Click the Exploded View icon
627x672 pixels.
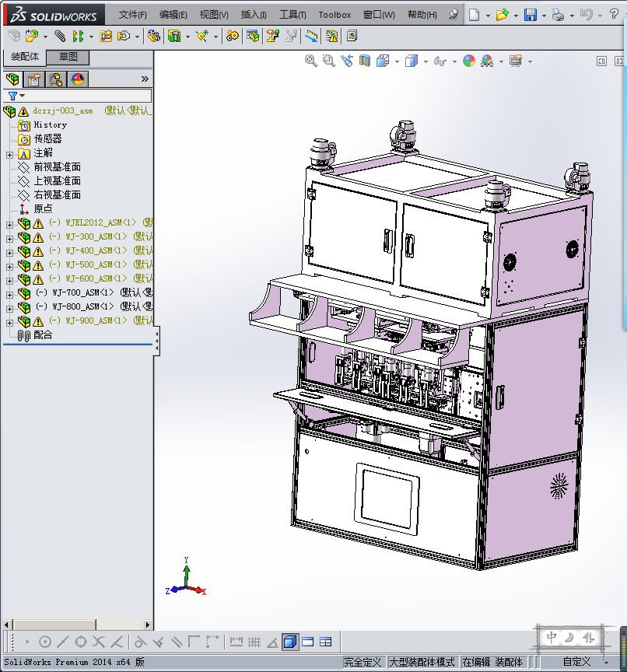click(x=272, y=36)
